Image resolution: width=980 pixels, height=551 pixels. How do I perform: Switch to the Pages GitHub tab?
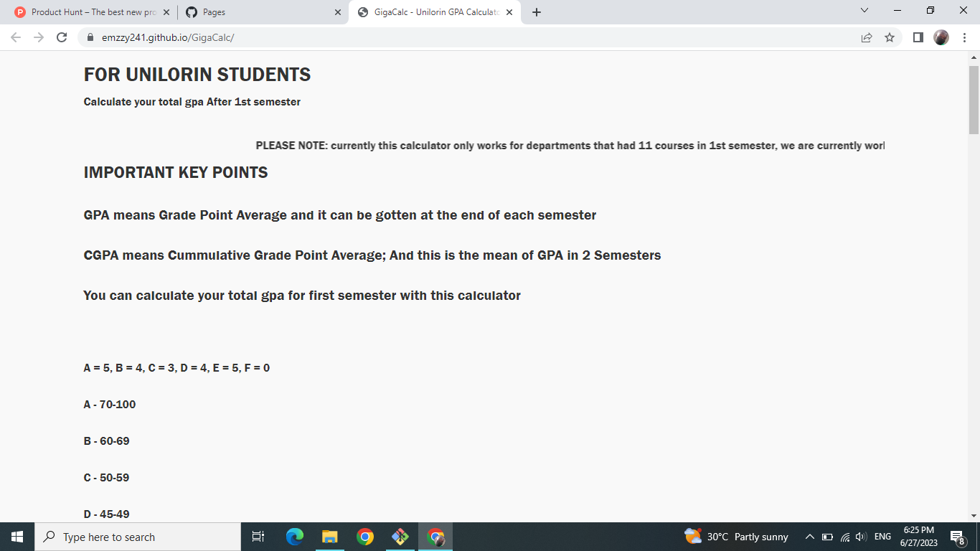[x=263, y=12]
